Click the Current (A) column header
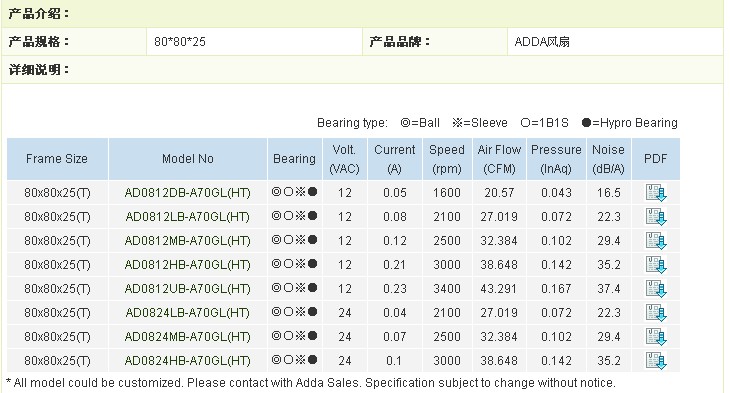The image size is (730, 393). point(395,159)
